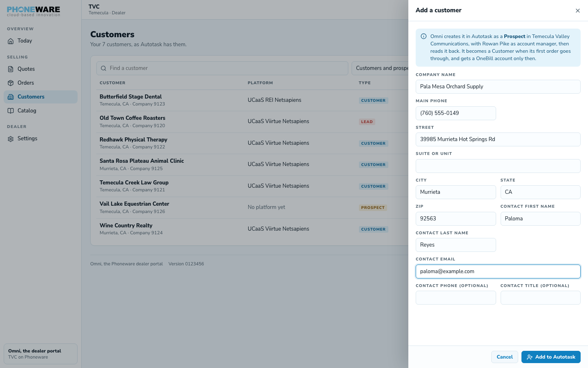Viewport: 588px width, 368px height.
Task: Click the Quotes document icon
Action: pyautogui.click(x=11, y=69)
